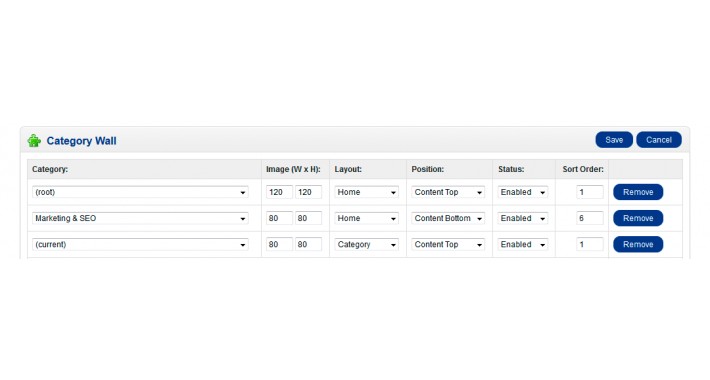Remove the (root) category row
The height and width of the screenshot is (380, 710).
pyautogui.click(x=638, y=192)
